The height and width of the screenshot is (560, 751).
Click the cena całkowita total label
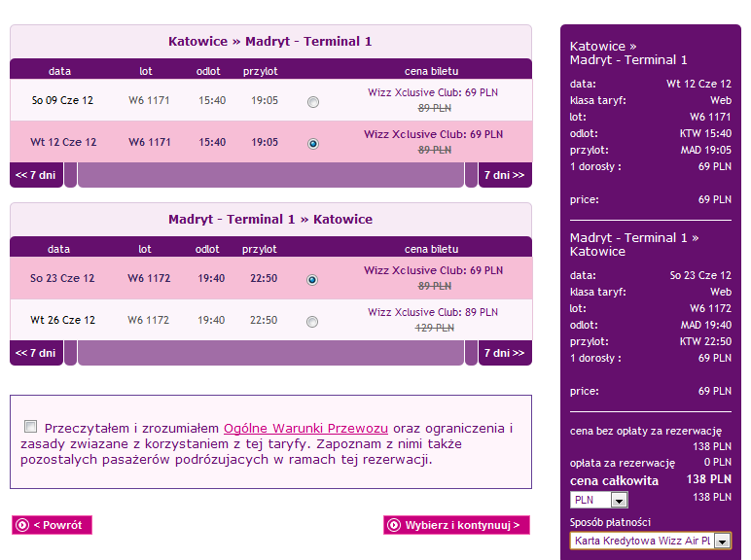coord(614,480)
